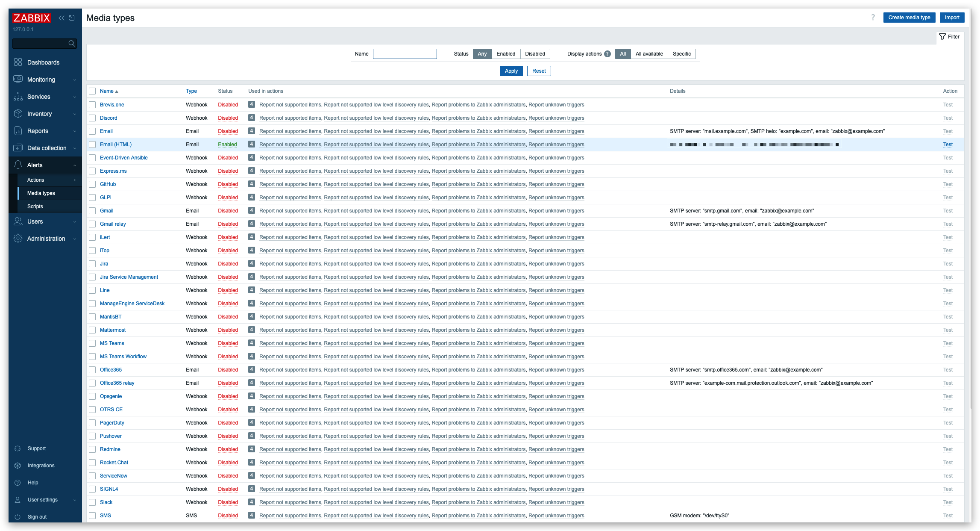
Task: Click the Zabbix logo
Action: tap(32, 18)
